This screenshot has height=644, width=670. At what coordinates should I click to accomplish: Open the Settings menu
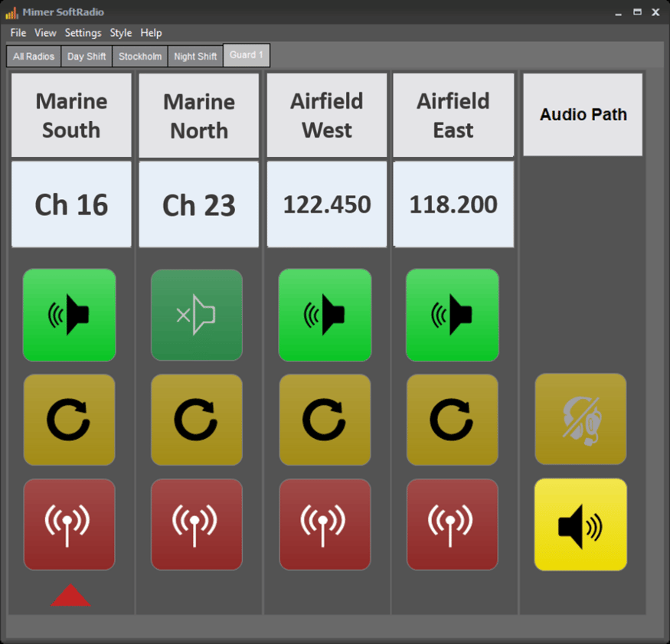[x=83, y=33]
